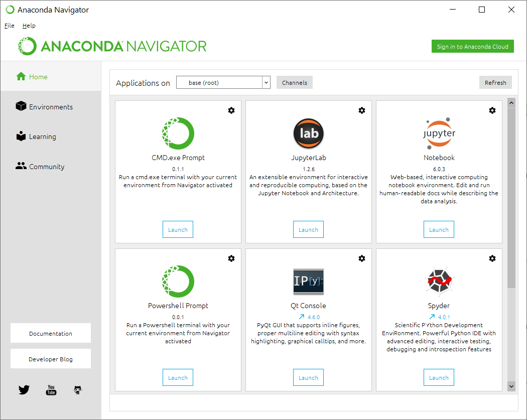Screen dimensions: 527x420
Task: Click the Powershell Prompt app logo
Action: tap(178, 281)
